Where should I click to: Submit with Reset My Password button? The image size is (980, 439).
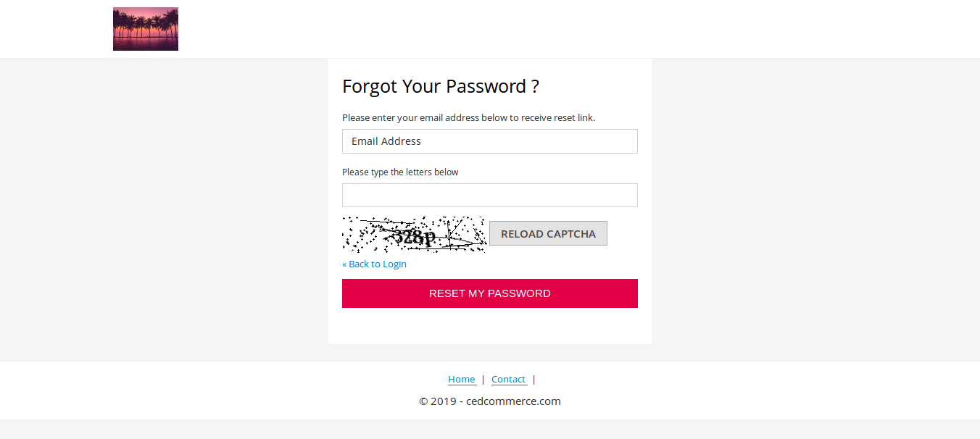489,293
